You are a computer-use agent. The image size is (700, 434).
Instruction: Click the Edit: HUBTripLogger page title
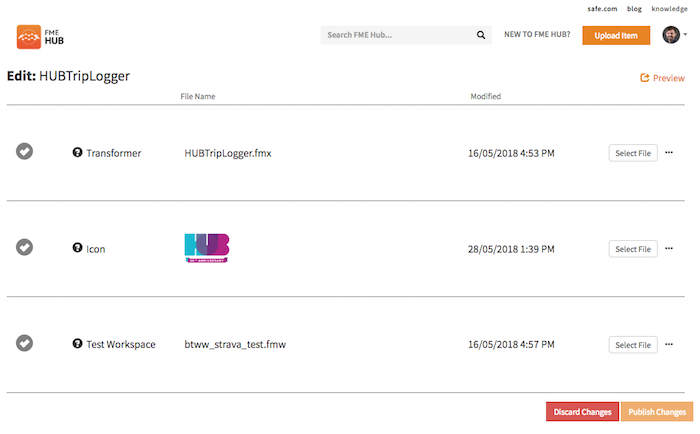pyautogui.click(x=68, y=76)
